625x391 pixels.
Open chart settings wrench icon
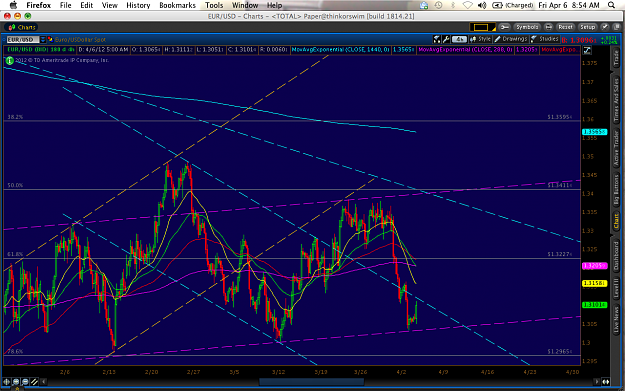[x=446, y=39]
